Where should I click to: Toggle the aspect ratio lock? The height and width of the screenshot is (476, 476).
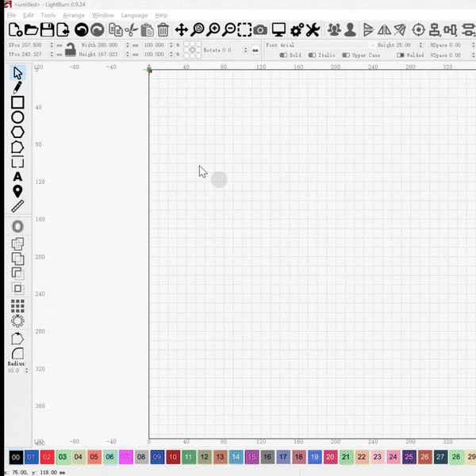click(x=71, y=50)
